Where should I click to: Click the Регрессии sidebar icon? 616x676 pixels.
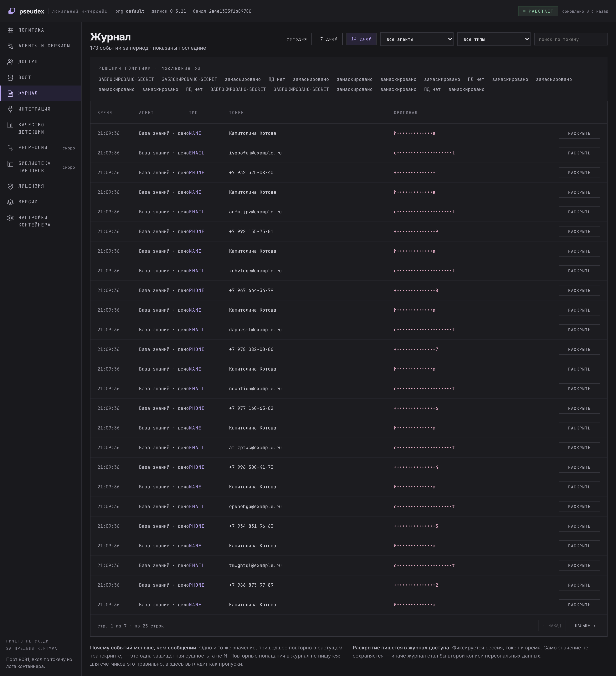coord(10,148)
